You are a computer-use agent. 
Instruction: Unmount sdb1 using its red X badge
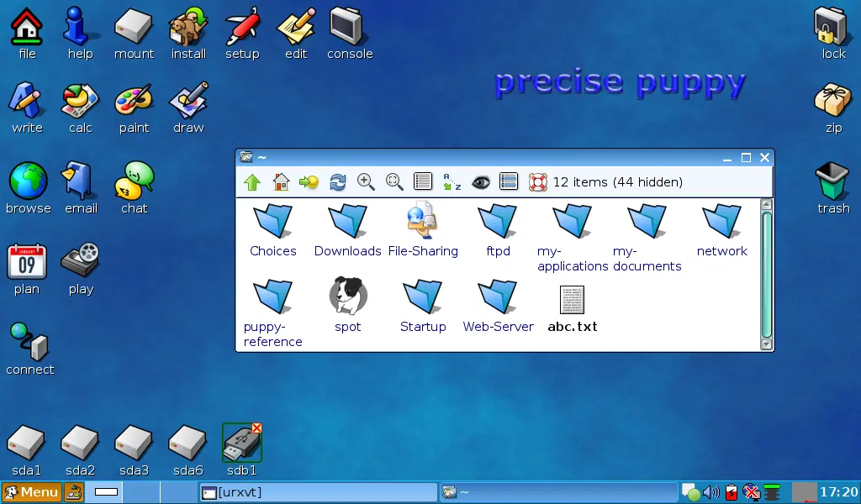pos(256,428)
